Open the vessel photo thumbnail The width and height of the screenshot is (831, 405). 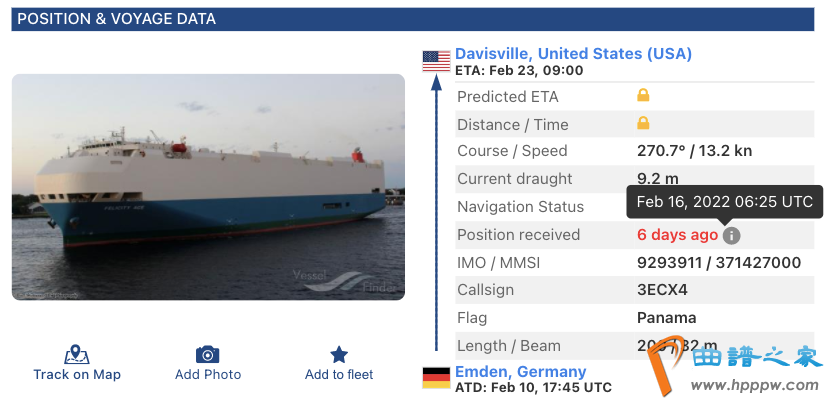click(208, 187)
